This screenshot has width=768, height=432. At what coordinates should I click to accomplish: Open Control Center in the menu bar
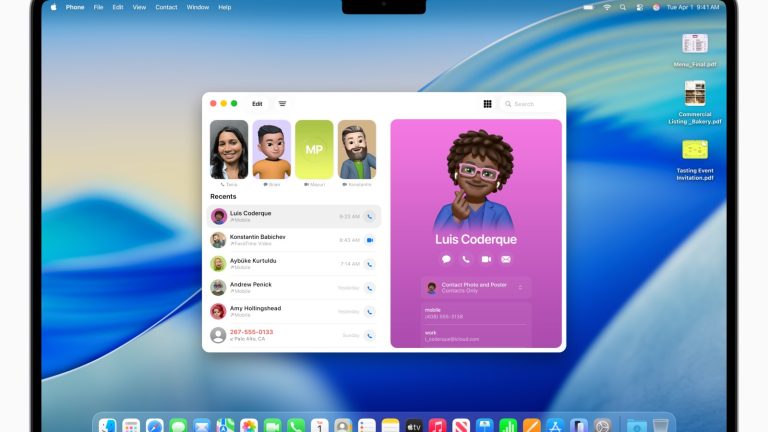click(640, 7)
